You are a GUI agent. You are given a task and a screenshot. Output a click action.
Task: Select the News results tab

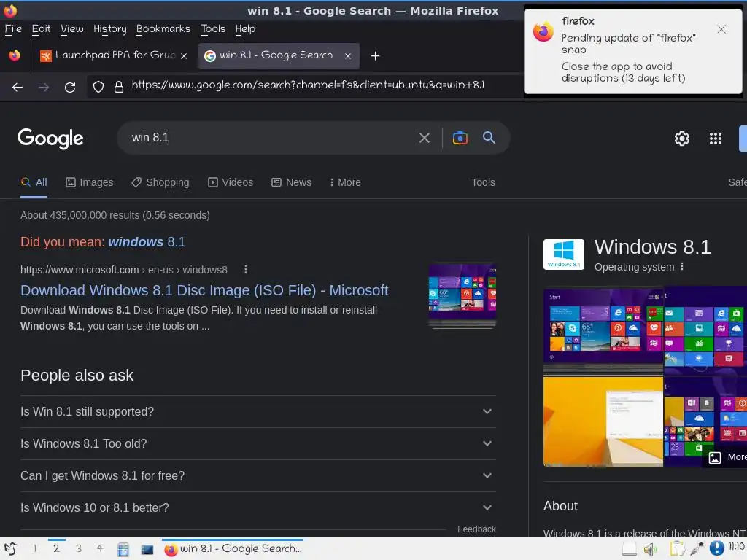tap(291, 182)
